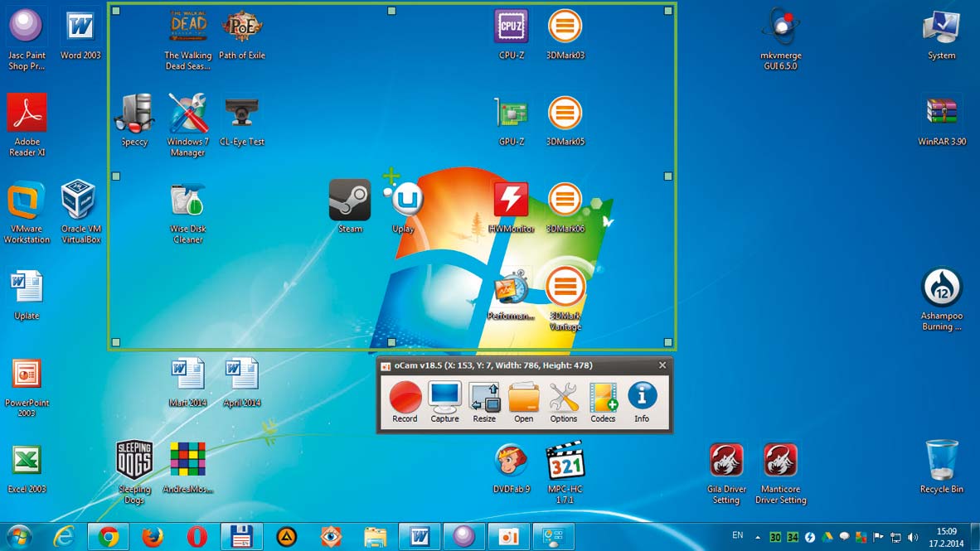Select the CPU-Z desktop icon
Viewport: 980px width, 551px height.
pos(512,34)
